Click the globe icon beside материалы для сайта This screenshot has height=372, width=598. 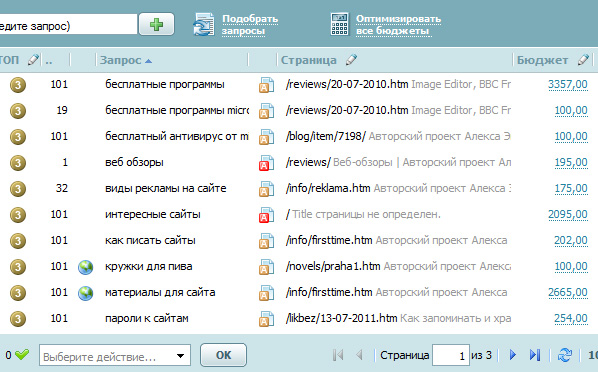tap(85, 293)
